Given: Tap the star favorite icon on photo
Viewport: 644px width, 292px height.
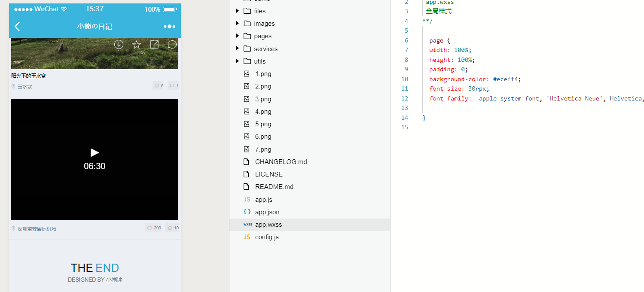Looking at the screenshot, I should tap(137, 44).
